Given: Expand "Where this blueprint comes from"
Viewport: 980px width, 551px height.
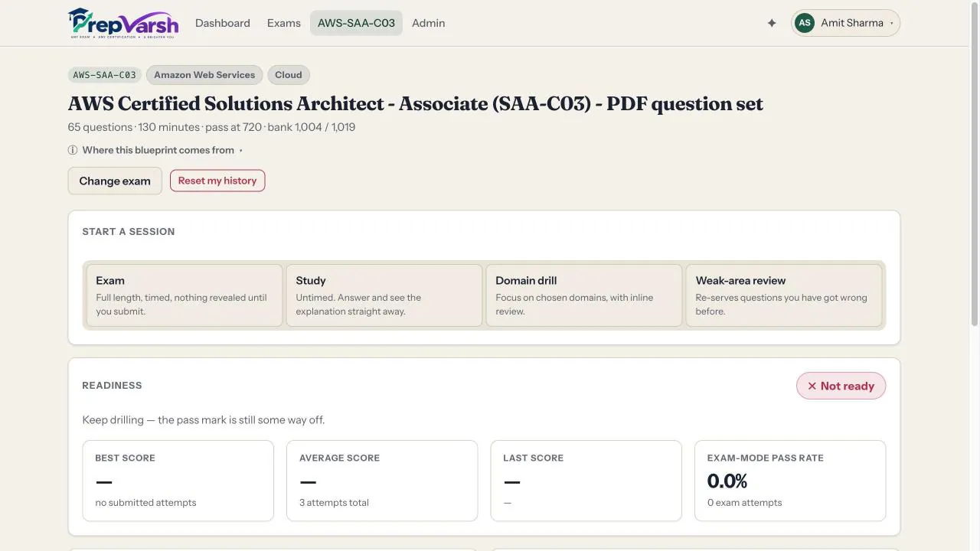Looking at the screenshot, I should 155,150.
